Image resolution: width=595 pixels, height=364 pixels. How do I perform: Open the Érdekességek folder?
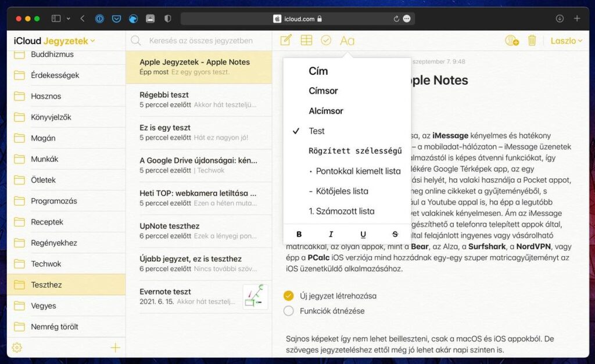[x=66, y=75]
